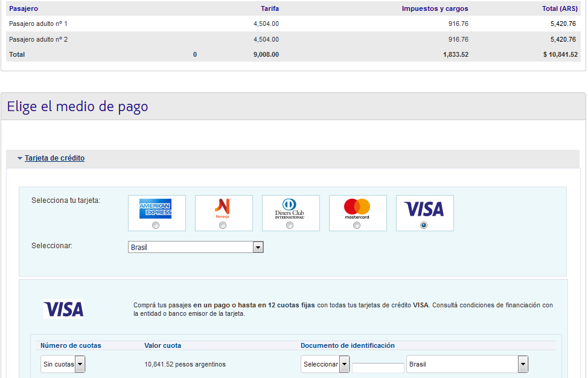Open the Sin cuotas installments dropdown
The image size is (588, 378).
63,364
